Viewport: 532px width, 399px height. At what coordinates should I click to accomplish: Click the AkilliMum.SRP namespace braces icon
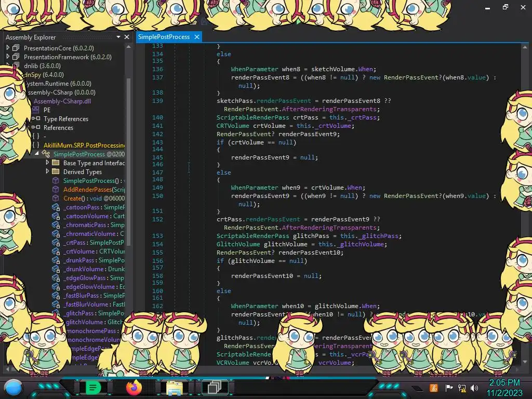[x=36, y=145]
